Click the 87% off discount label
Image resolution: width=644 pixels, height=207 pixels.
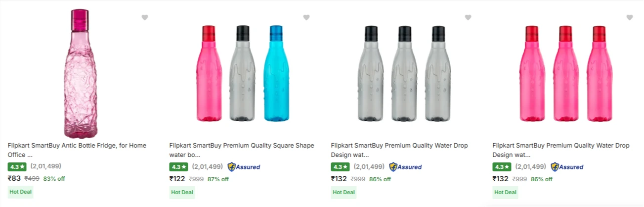click(218, 179)
